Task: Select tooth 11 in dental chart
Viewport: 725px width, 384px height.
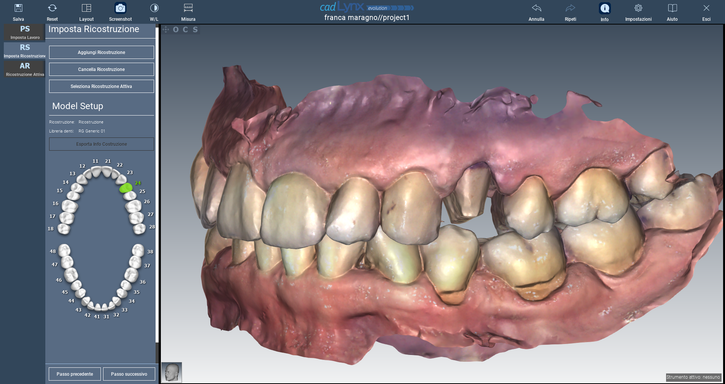Action: (96, 171)
